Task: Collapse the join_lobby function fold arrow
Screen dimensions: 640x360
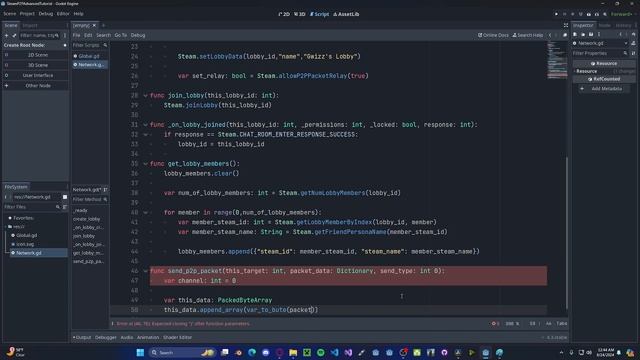Action: (145, 96)
